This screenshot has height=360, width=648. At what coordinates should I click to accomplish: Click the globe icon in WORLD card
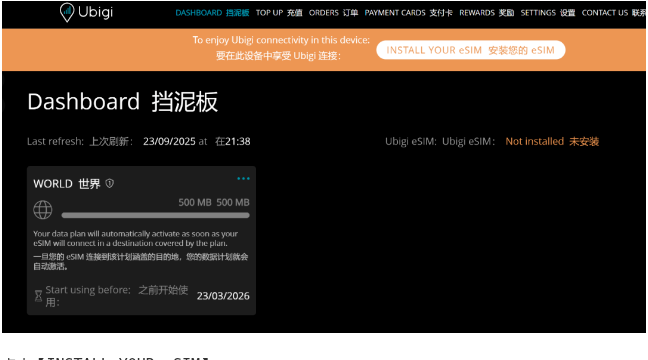43,210
